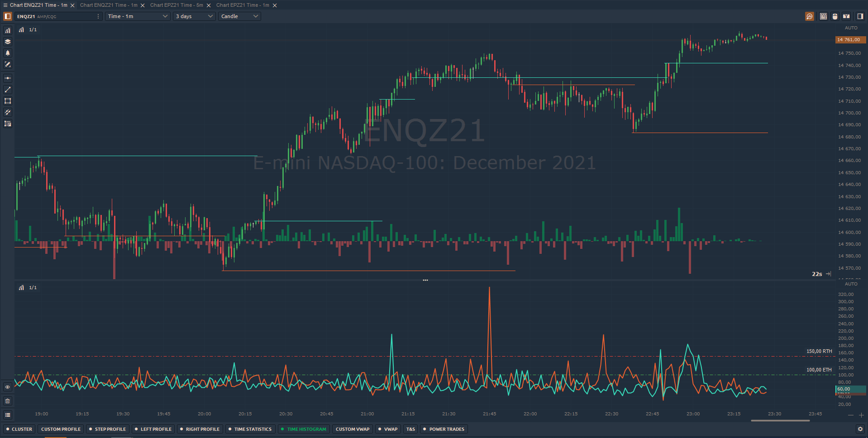The image size is (868, 438).
Task: Open the chart settings gear
Action: point(859,428)
